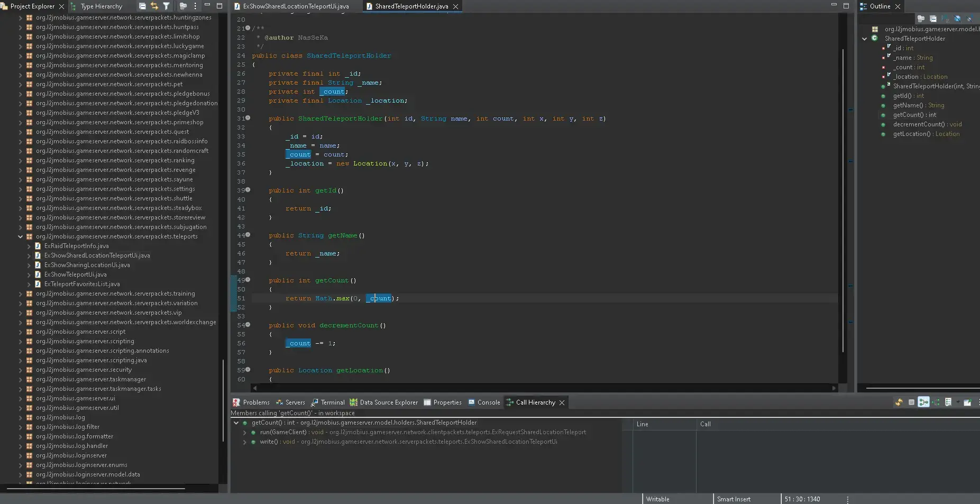Screen dimensions: 980x504
Task: Toggle Show Callee Hierarchy button
Action: pyautogui.click(x=936, y=402)
